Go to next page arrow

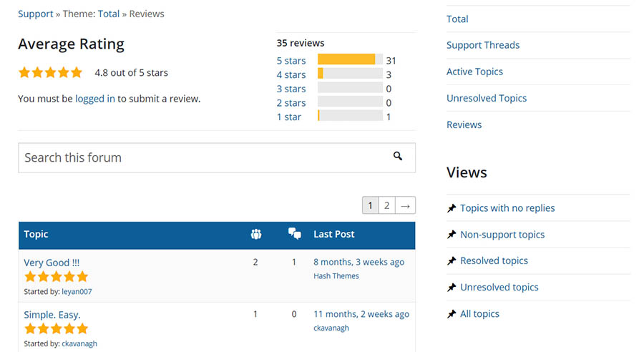406,205
